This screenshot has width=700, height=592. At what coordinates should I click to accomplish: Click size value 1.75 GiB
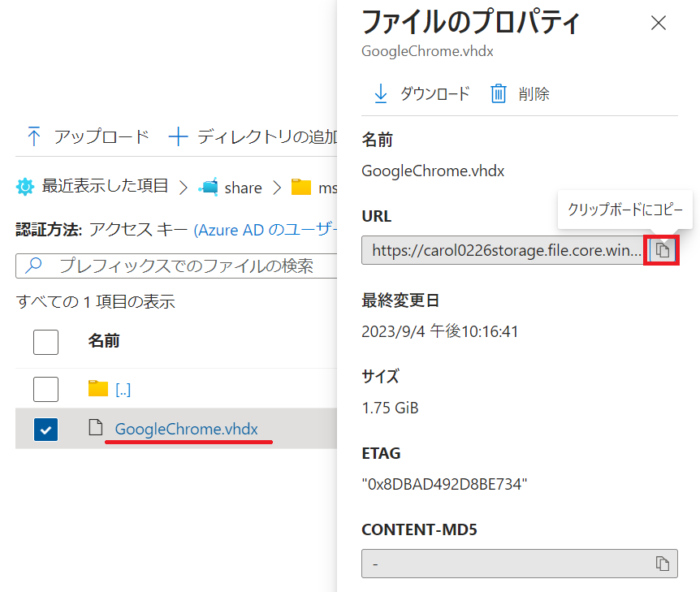pos(390,408)
